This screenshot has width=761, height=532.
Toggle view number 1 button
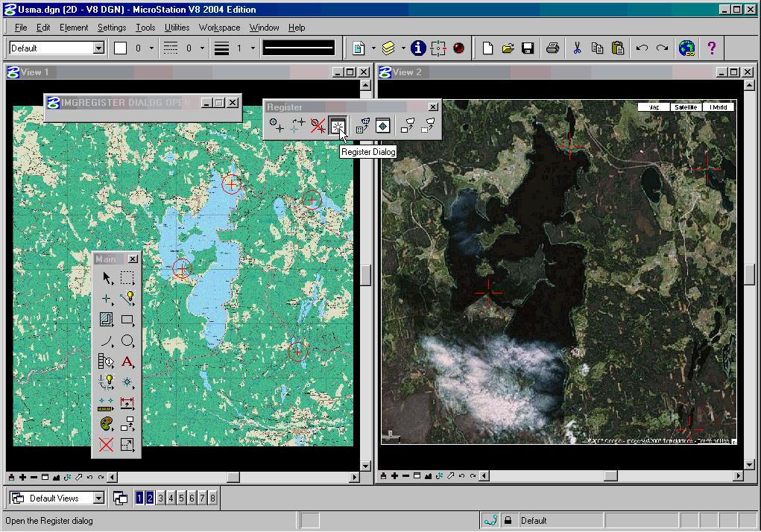(x=140, y=498)
